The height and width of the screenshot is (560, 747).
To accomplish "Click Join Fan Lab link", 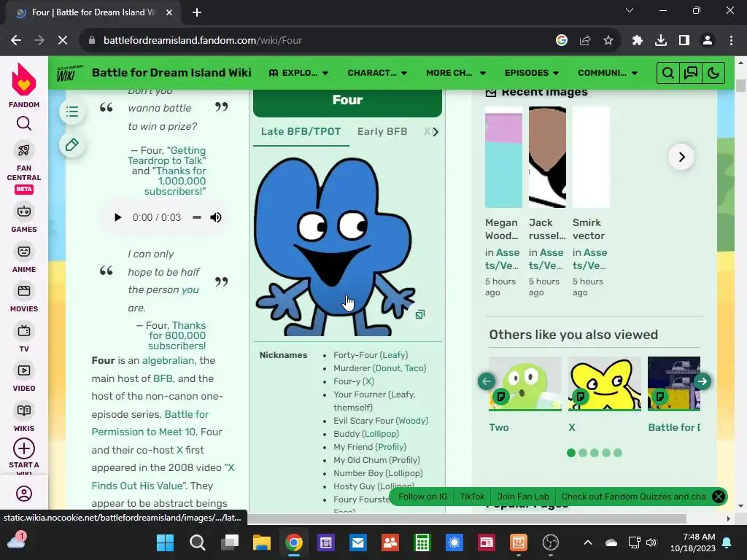I will [x=522, y=497].
